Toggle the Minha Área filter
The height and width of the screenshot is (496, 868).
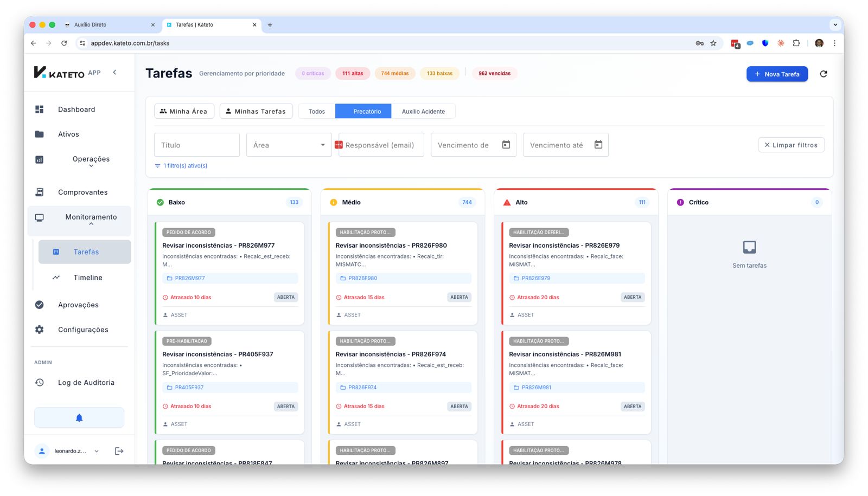pos(184,111)
